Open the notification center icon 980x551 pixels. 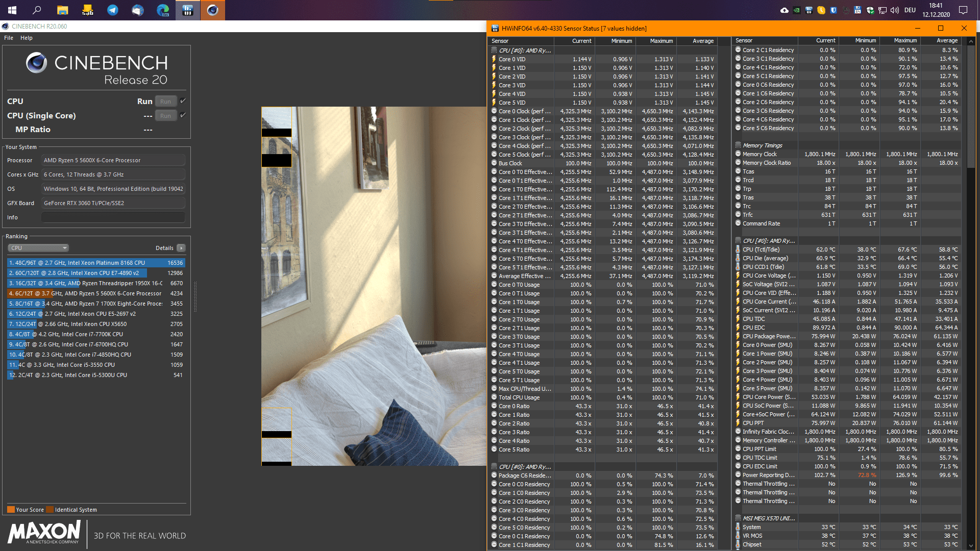coord(963,10)
